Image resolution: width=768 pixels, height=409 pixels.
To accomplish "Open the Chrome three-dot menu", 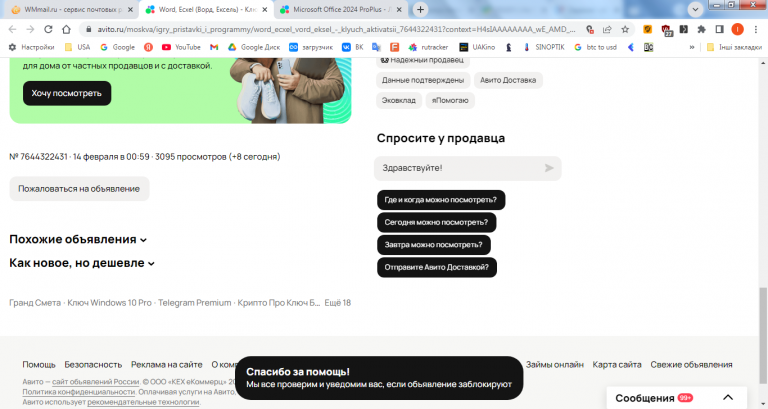I will pyautogui.click(x=756, y=29).
